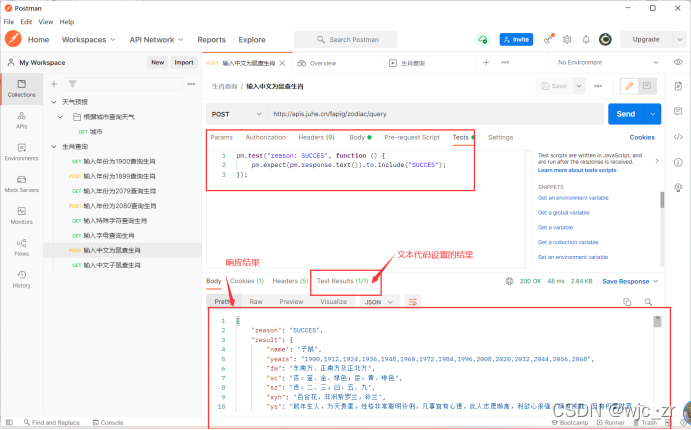Open the settings gear icon in header

click(x=567, y=39)
